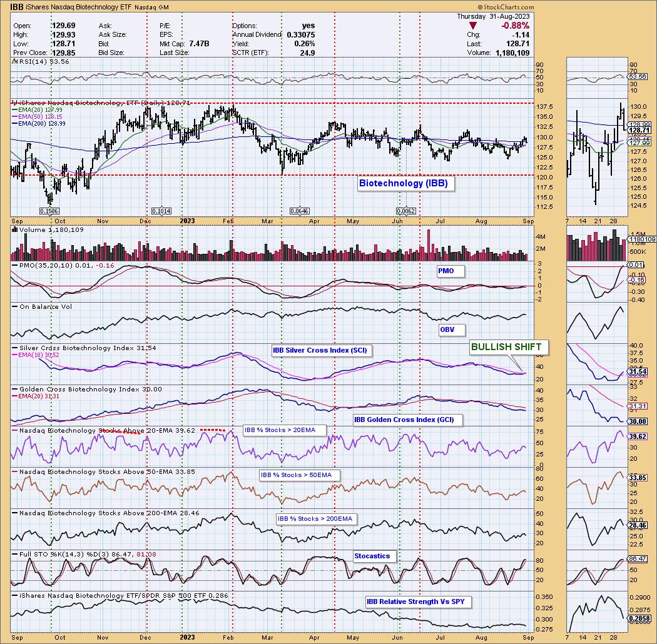Screen dimensions: 657x644
Task: Click the -0.16 PMO signal value tag
Action: (638, 279)
